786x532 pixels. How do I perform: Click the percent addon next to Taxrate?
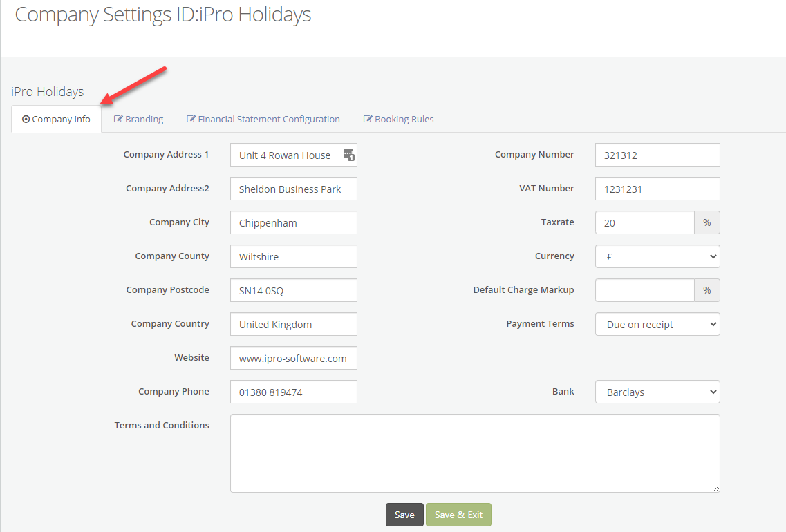click(x=707, y=222)
